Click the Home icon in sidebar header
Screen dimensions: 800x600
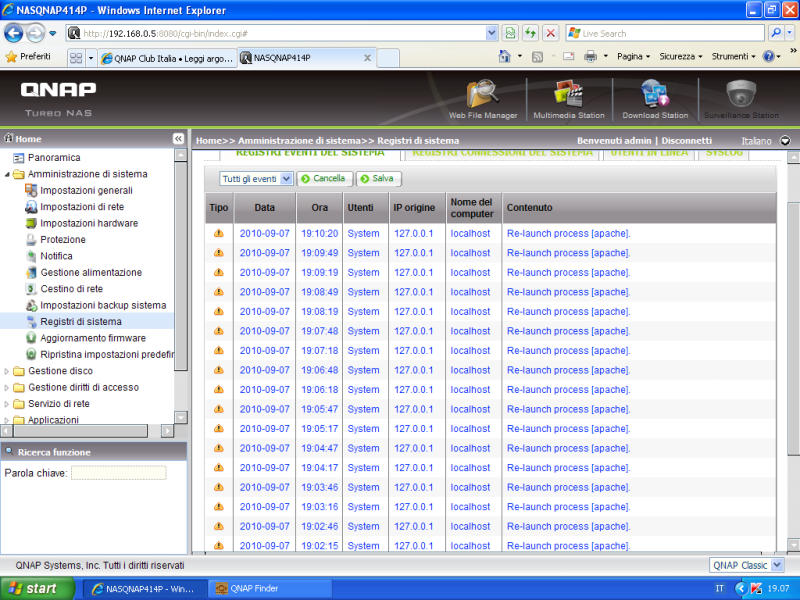click(9, 139)
